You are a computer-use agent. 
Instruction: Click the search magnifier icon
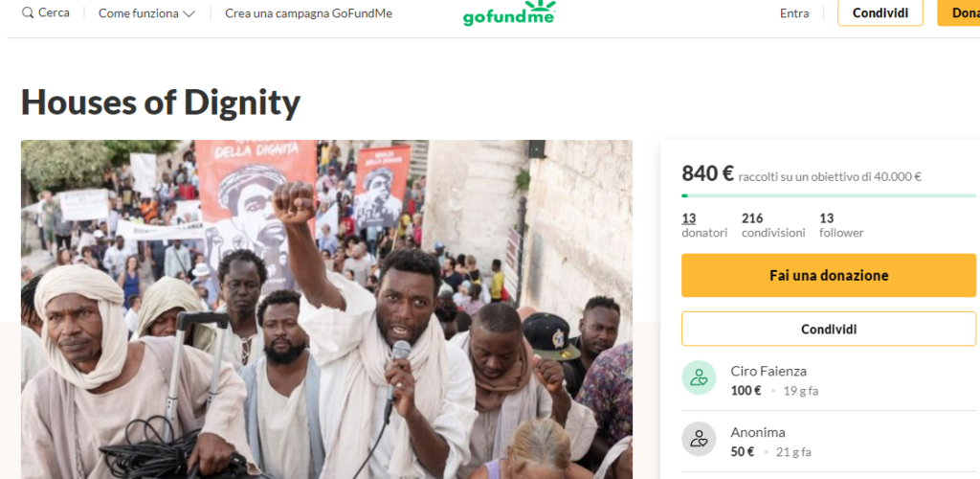[28, 13]
